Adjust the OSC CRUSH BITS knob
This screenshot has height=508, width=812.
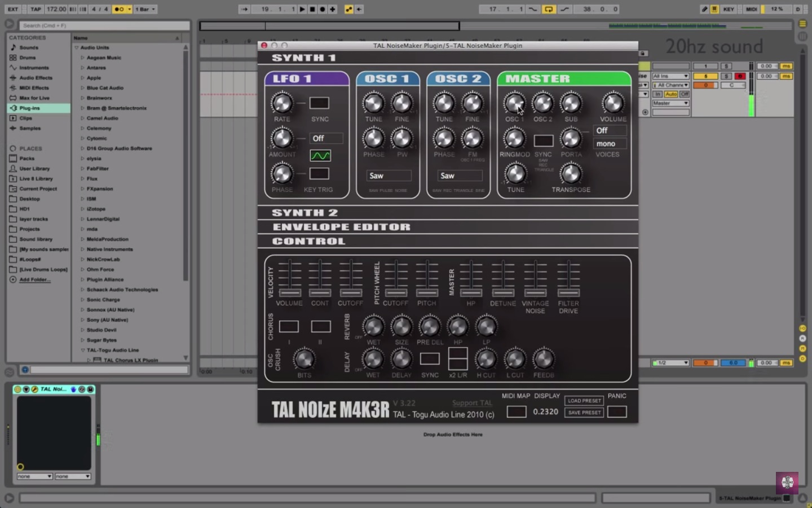click(304, 359)
